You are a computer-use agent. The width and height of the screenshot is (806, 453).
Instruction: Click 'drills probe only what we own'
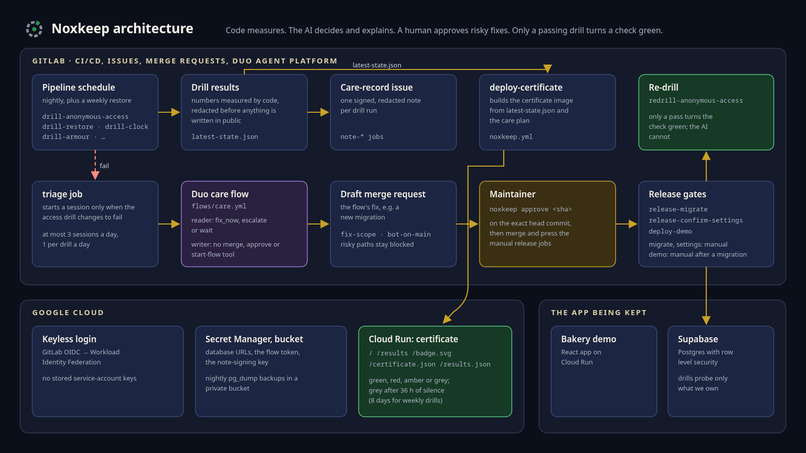coord(703,384)
